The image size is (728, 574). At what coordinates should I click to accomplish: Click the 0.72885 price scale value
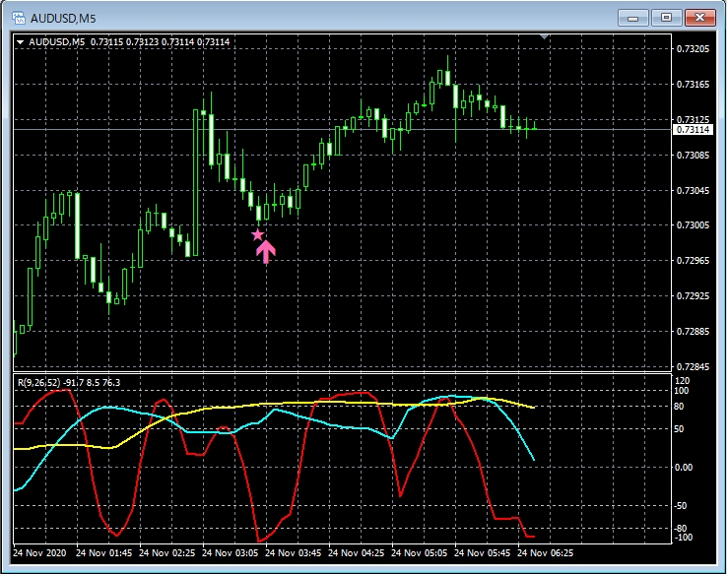[694, 332]
